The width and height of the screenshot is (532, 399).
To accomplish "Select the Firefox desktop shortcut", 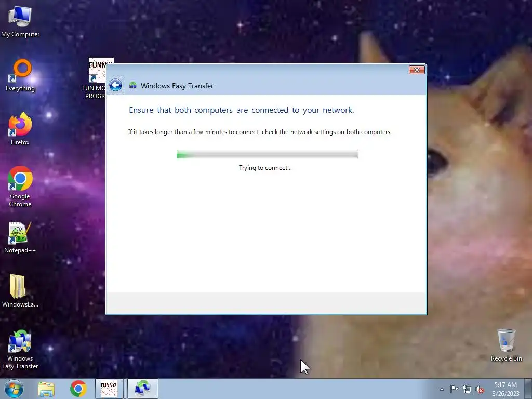I will [20, 129].
